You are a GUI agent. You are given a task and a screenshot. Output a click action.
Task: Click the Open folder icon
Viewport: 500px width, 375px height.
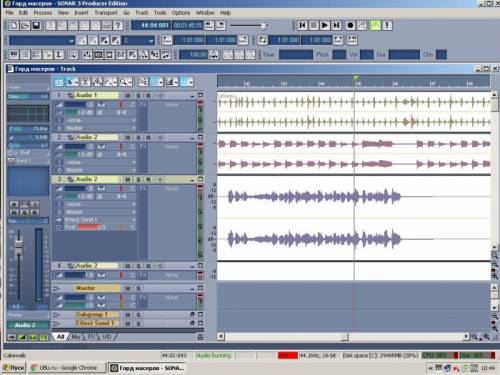[x=25, y=26]
